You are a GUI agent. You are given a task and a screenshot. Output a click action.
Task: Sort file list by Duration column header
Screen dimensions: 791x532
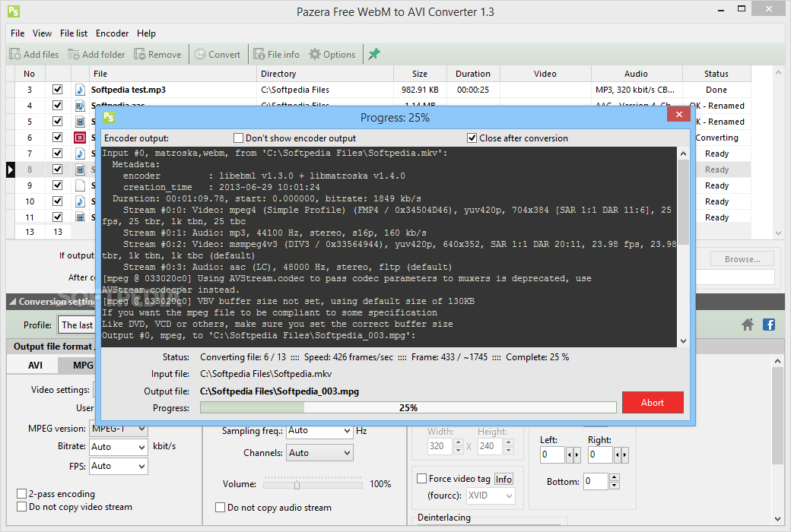pos(472,74)
